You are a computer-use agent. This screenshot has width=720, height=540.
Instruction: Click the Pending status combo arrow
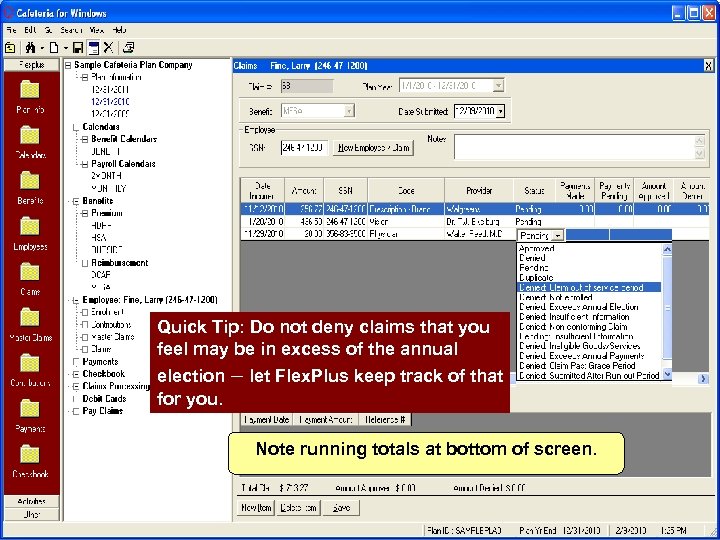tap(557, 236)
